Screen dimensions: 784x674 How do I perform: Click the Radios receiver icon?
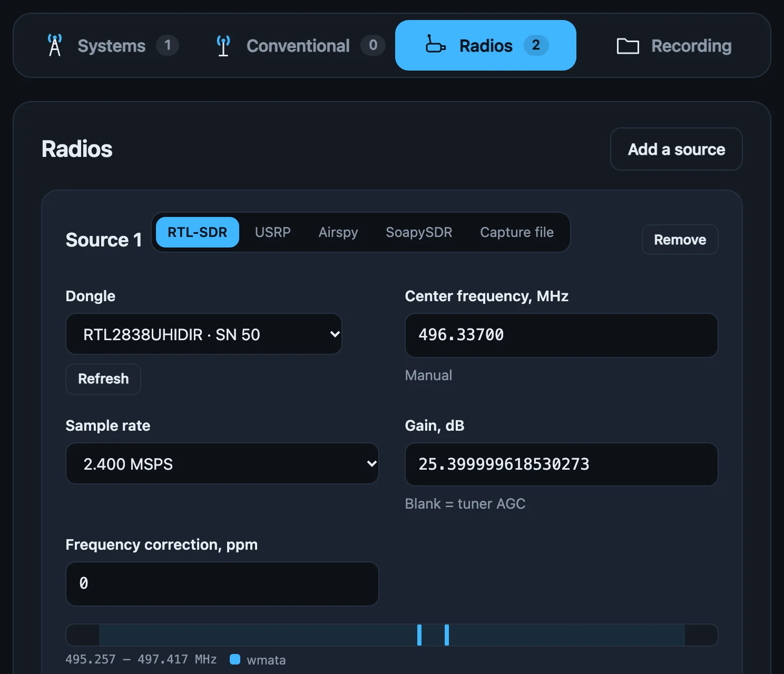[x=435, y=44]
